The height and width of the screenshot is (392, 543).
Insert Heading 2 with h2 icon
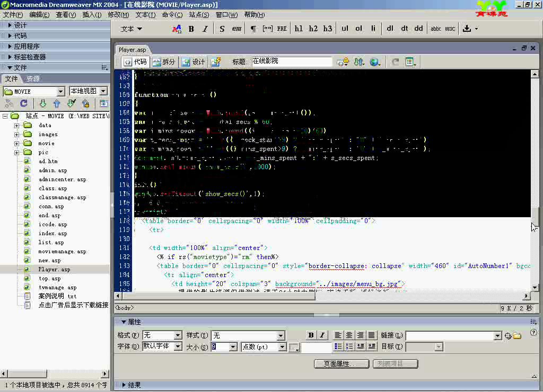pos(313,29)
